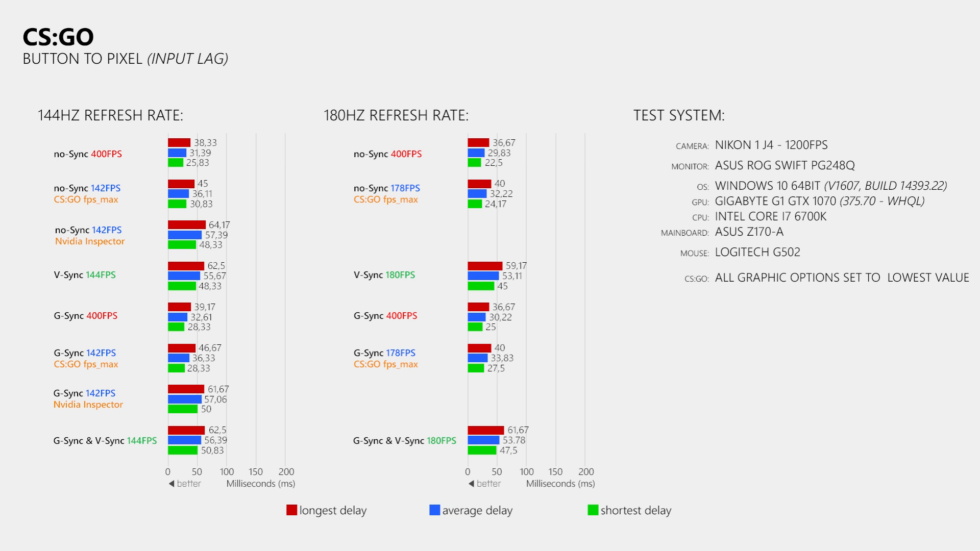Select the G-Sync & V-Sync 144FPS label

(105, 441)
